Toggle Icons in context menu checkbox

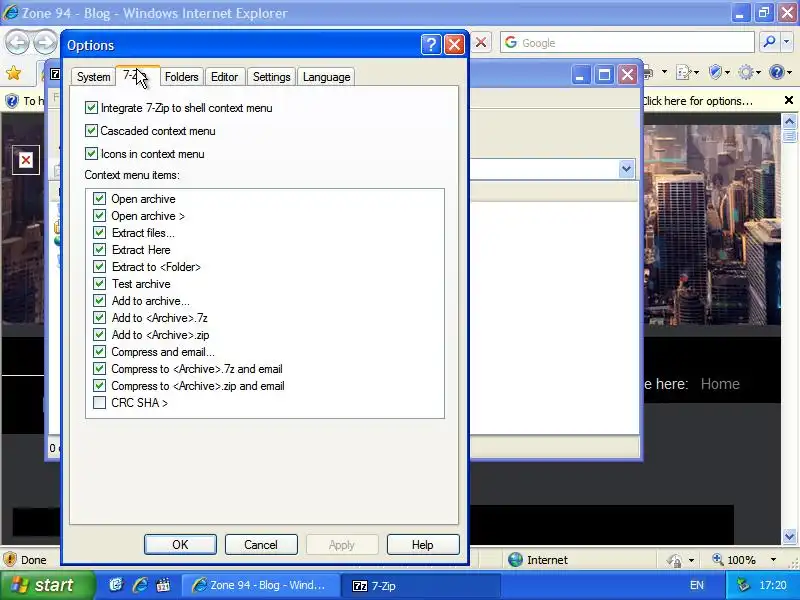(91, 154)
